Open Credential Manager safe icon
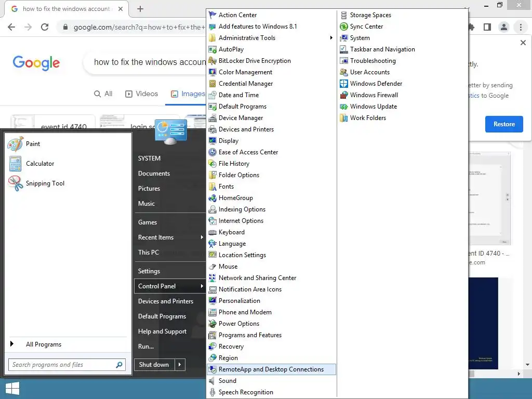Viewport: 532px width, 399px height. (212, 84)
